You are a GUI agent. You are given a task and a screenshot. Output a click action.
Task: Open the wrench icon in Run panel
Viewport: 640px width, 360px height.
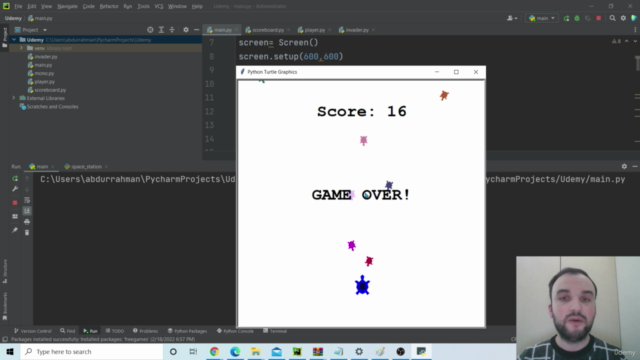(15, 189)
